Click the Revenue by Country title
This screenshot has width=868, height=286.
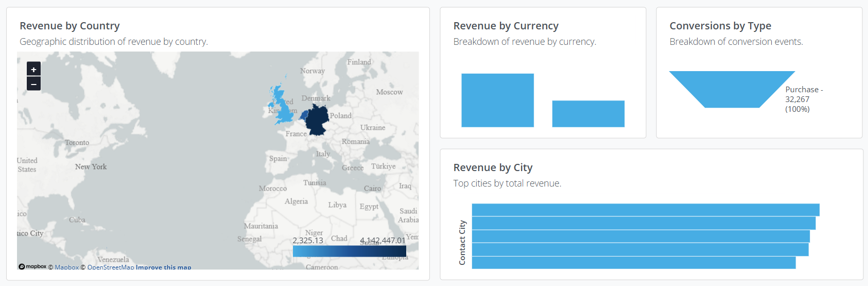[x=70, y=26]
